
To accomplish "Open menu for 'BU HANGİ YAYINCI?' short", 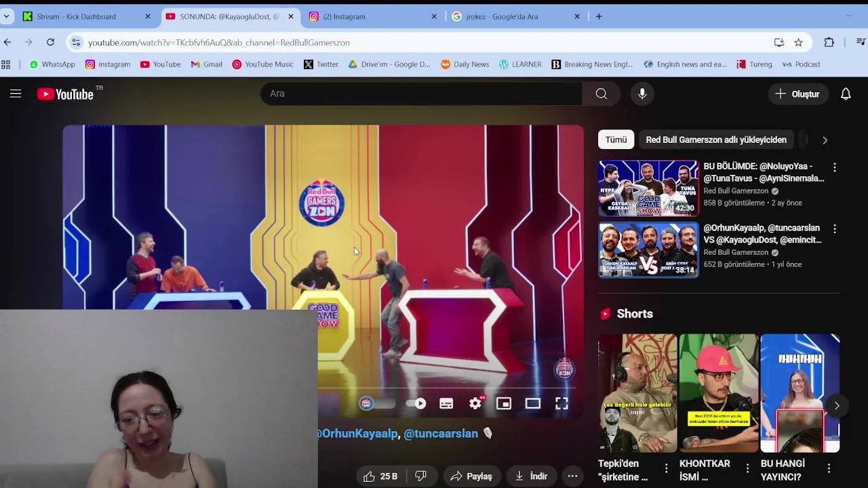I will click(x=829, y=468).
